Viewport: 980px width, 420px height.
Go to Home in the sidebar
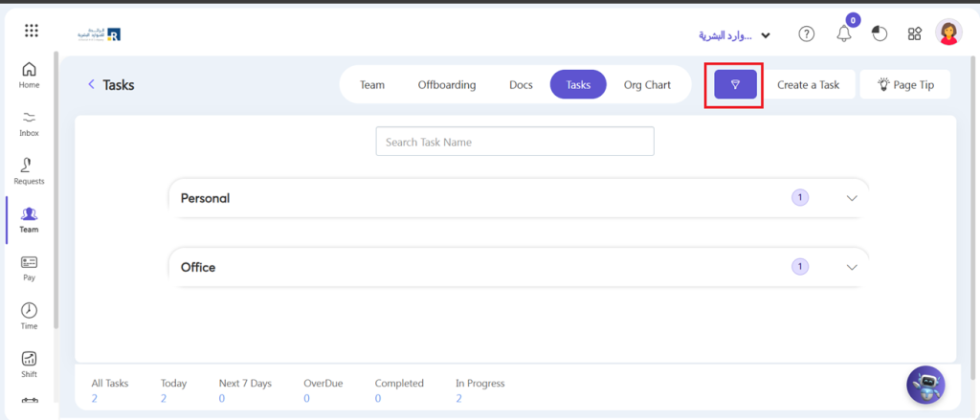click(30, 75)
